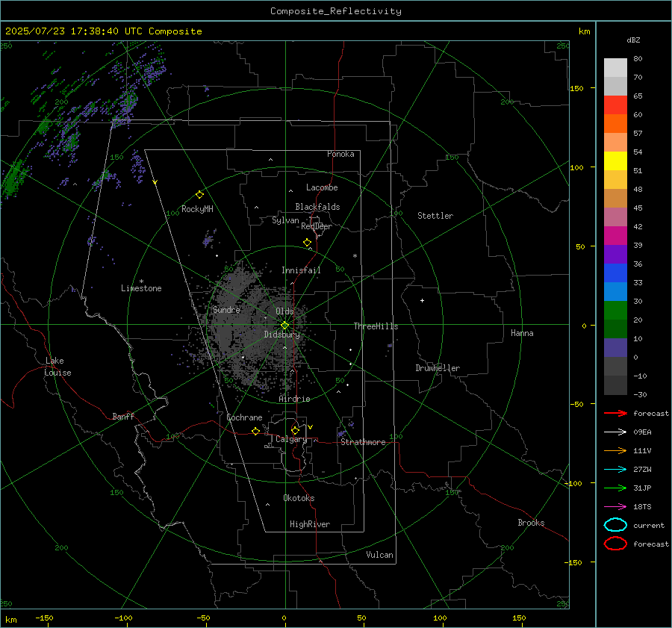Viewport: 672px width, 628px height.
Task: Click the yellow diamond marker below RedDeer
Action: (x=308, y=243)
